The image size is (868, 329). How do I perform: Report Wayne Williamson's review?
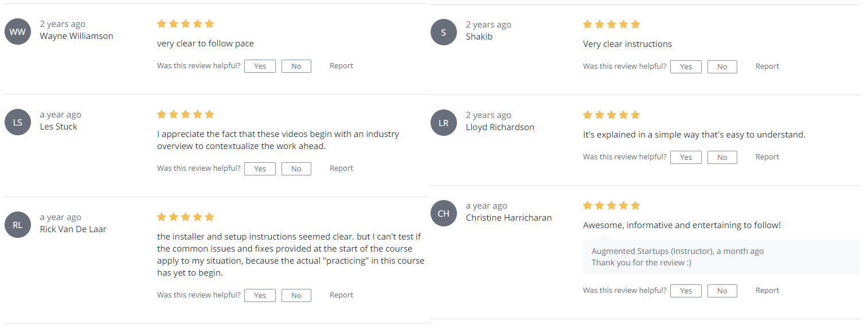tap(341, 66)
